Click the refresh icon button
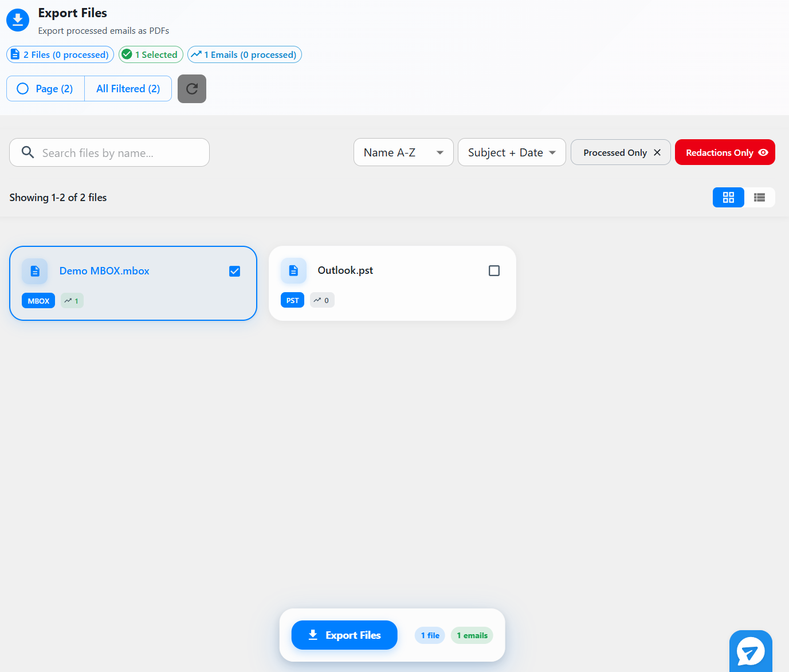 [191, 89]
